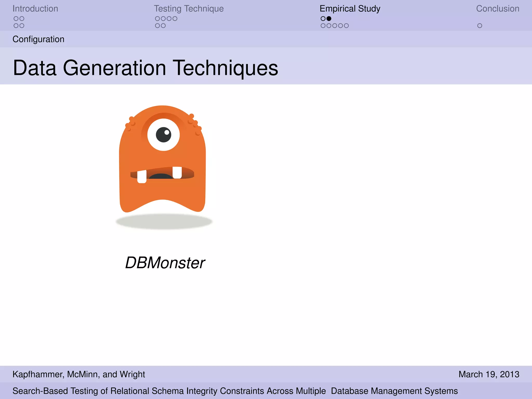Image resolution: width=532 pixels, height=399 pixels.
Task: Go to the Conclusion section
Action: coord(497,9)
